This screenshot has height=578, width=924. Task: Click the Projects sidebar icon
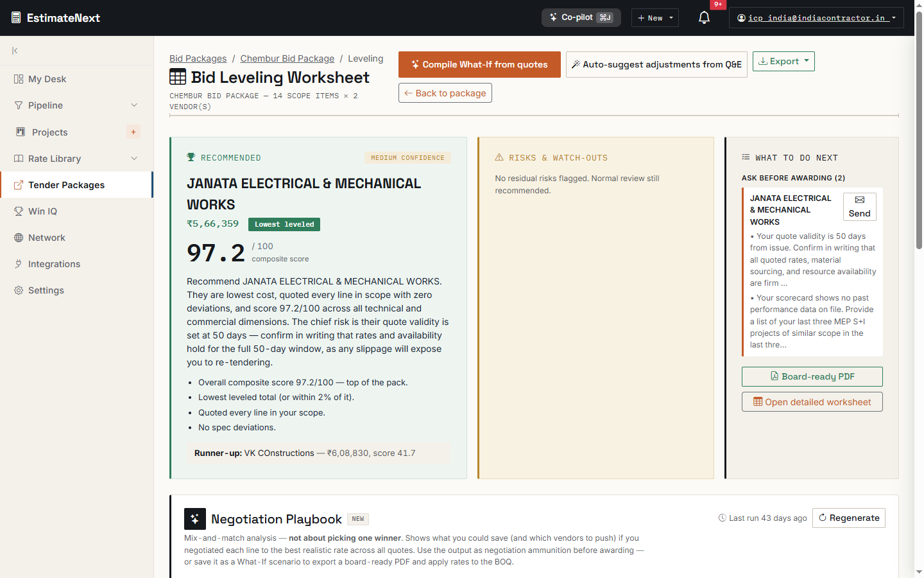[x=21, y=132]
